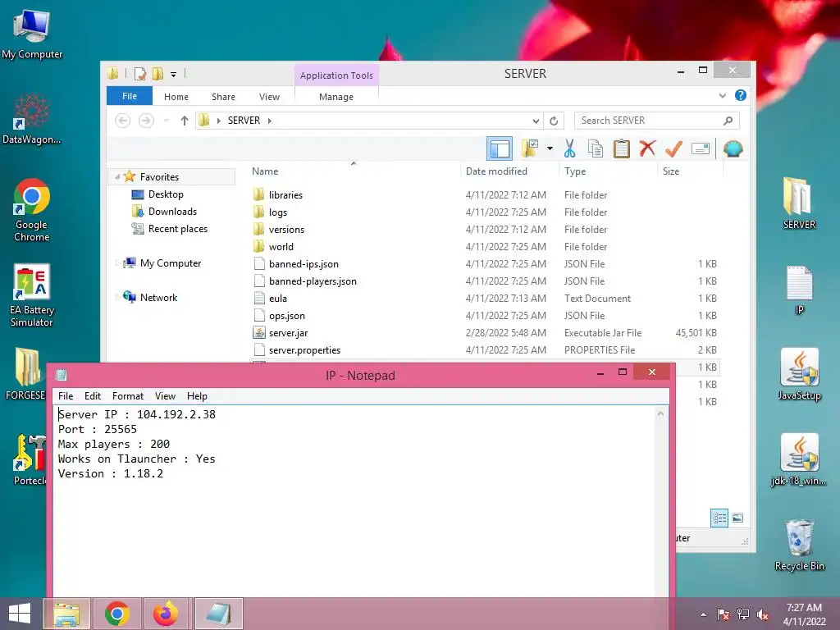This screenshot has width=840, height=630.
Task: Open the Quick Access Toolbar customize dropdown
Action: point(174,74)
